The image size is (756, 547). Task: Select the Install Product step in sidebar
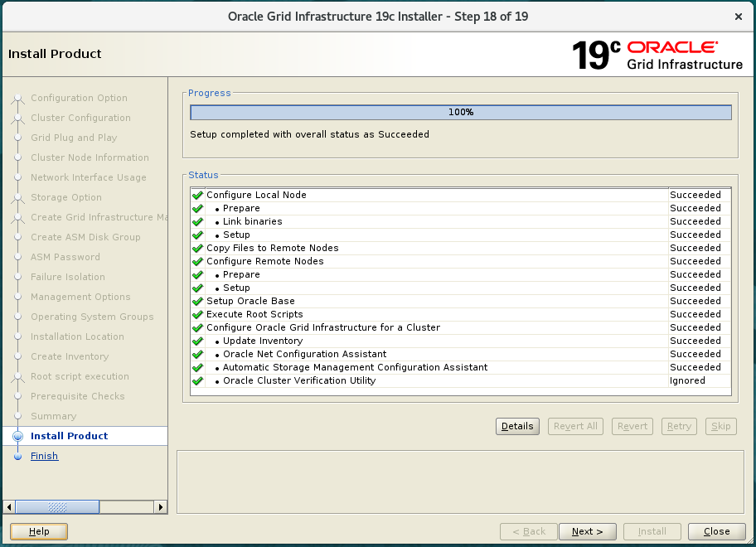pyautogui.click(x=69, y=436)
